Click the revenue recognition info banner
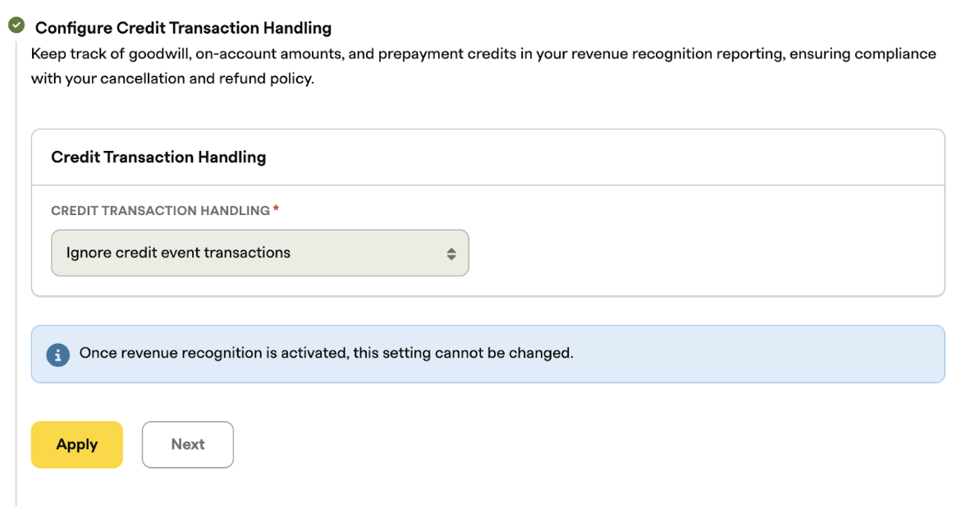This screenshot has height=517, width=980. pos(488,354)
